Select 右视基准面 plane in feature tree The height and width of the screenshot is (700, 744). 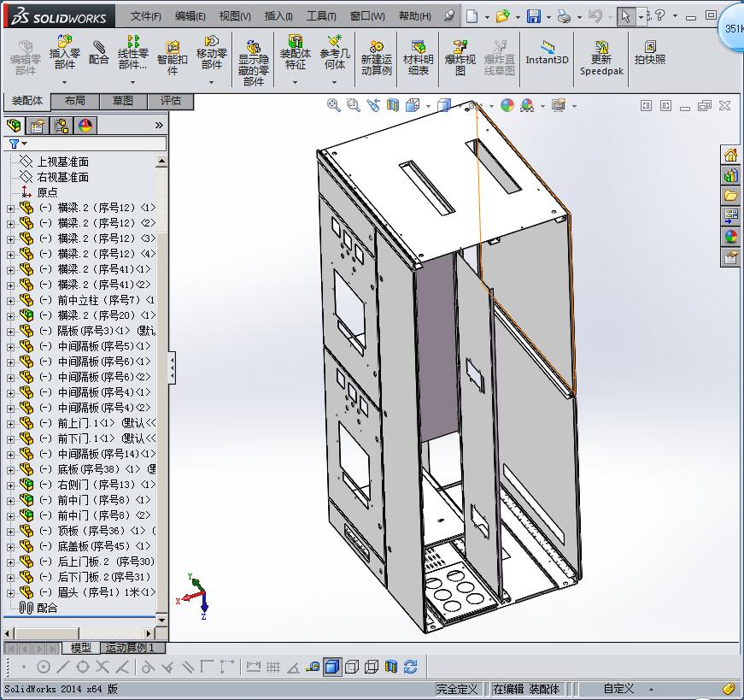62,177
